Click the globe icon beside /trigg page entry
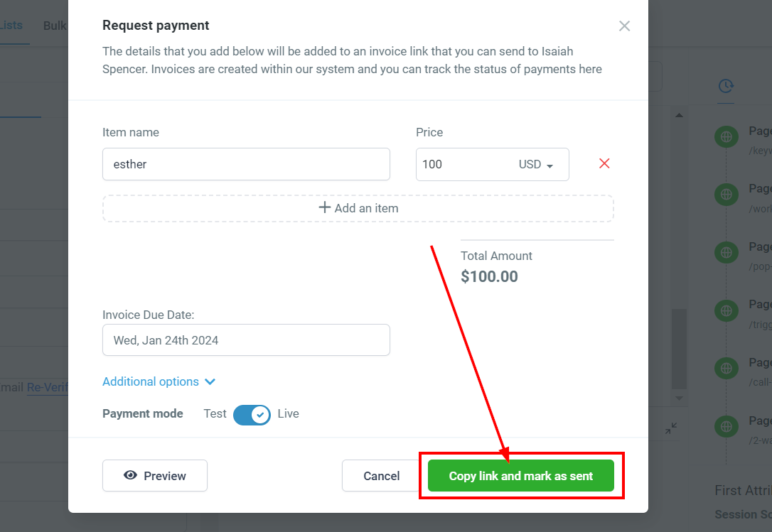Image resolution: width=772 pixels, height=532 pixels. (727, 310)
